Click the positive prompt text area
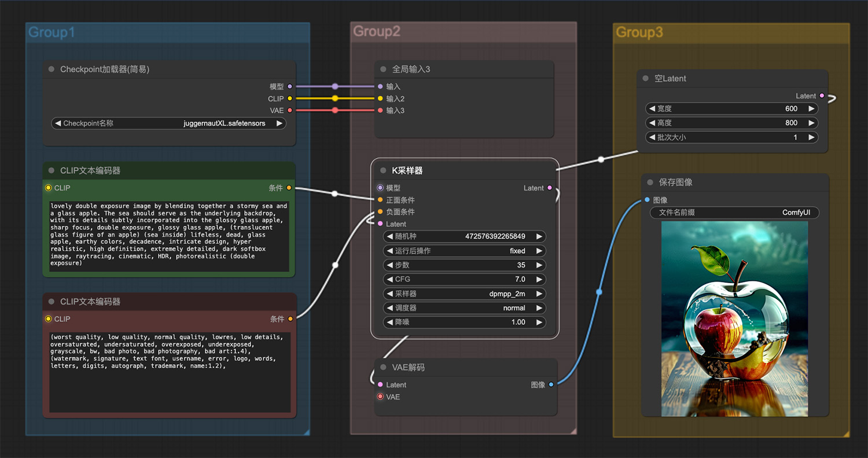The width and height of the screenshot is (868, 458). click(169, 236)
